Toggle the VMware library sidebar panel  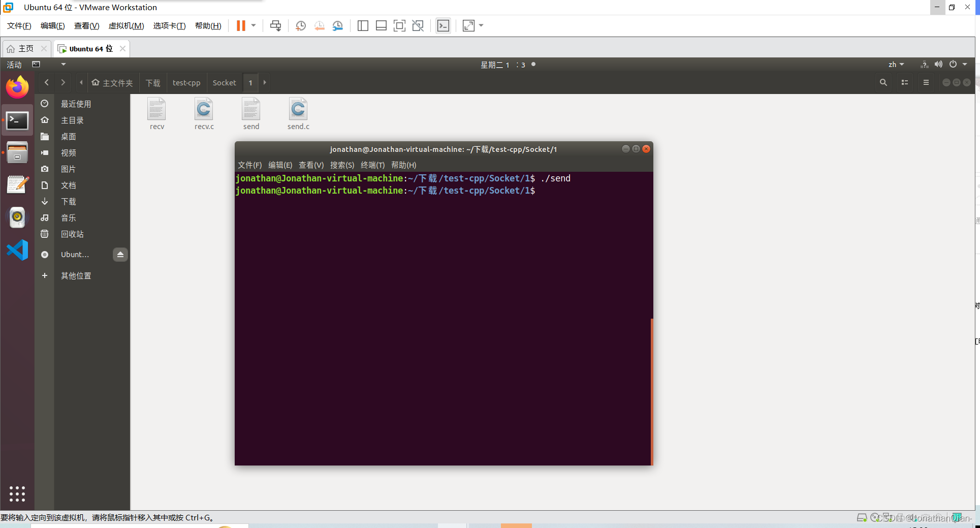coord(363,26)
